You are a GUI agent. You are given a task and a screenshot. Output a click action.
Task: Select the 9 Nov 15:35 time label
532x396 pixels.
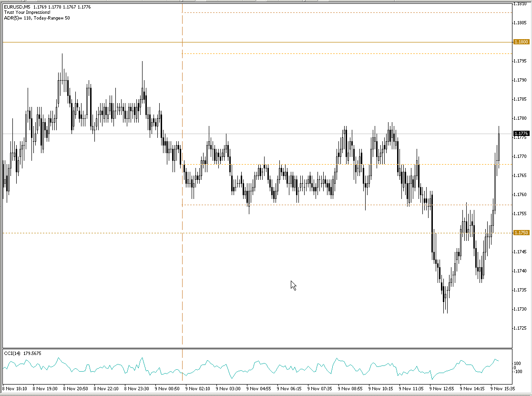(504, 388)
